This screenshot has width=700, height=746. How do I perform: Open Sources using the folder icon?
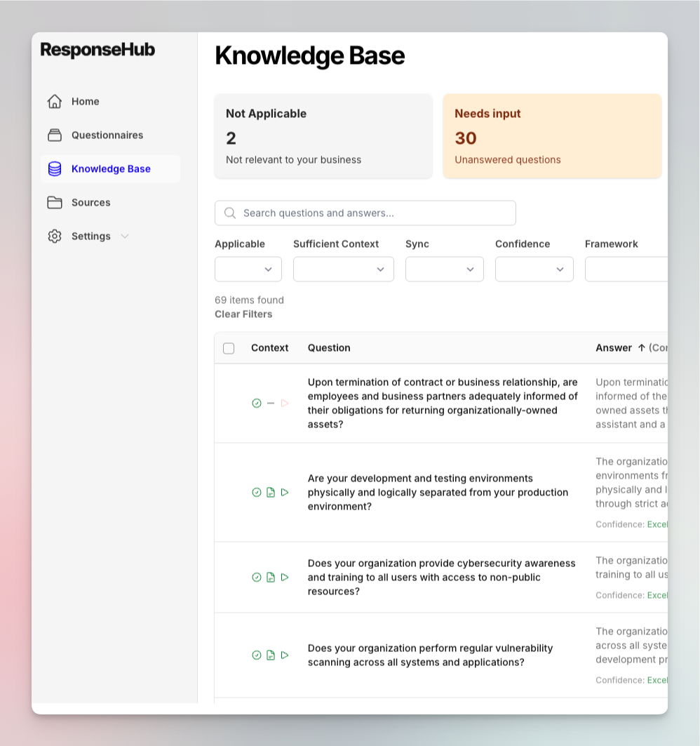[x=55, y=202]
